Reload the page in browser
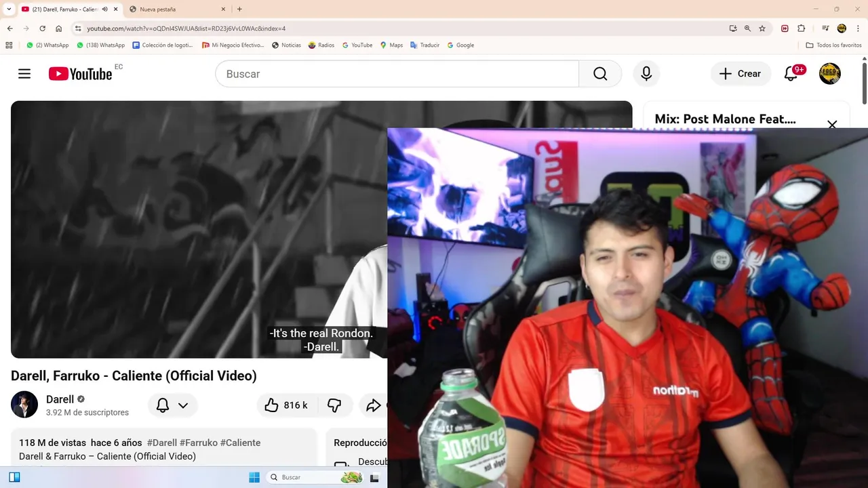The image size is (868, 488). [42, 28]
